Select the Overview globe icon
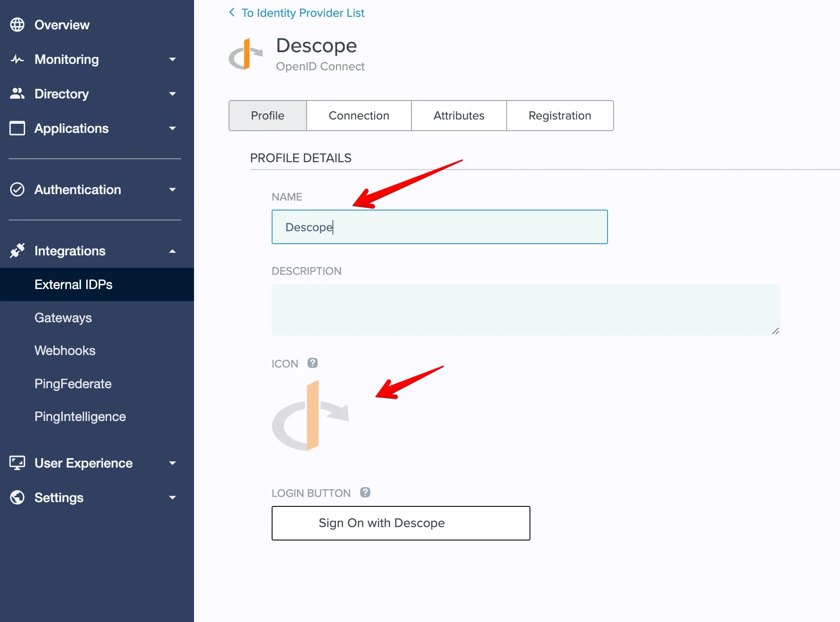 17,25
